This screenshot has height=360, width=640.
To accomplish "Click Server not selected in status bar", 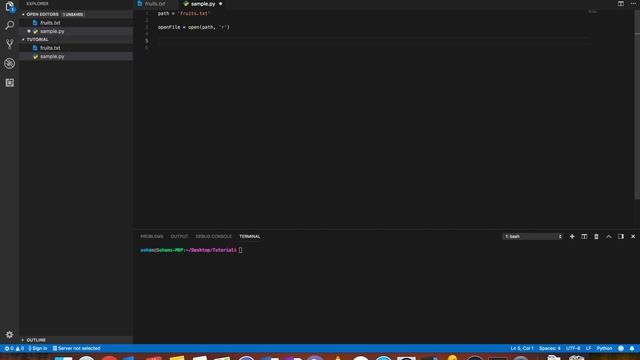I will pos(76,348).
